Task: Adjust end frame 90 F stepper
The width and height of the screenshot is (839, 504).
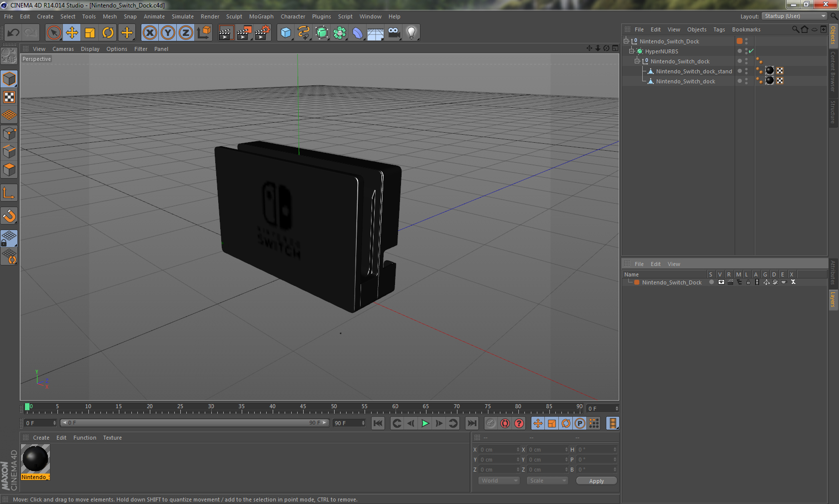Action: 363,423
